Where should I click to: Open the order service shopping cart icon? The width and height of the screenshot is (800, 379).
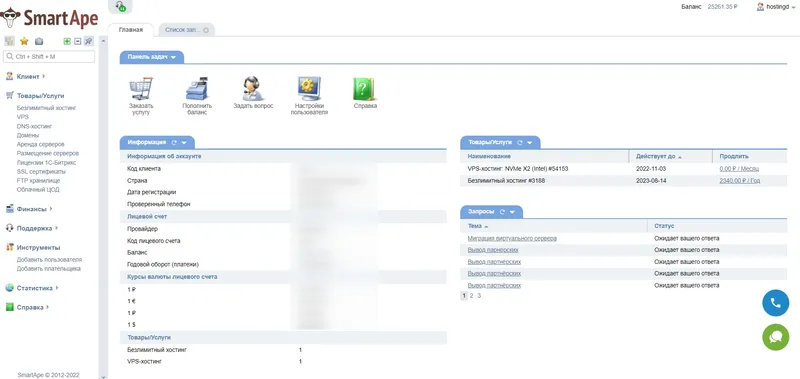tap(141, 88)
